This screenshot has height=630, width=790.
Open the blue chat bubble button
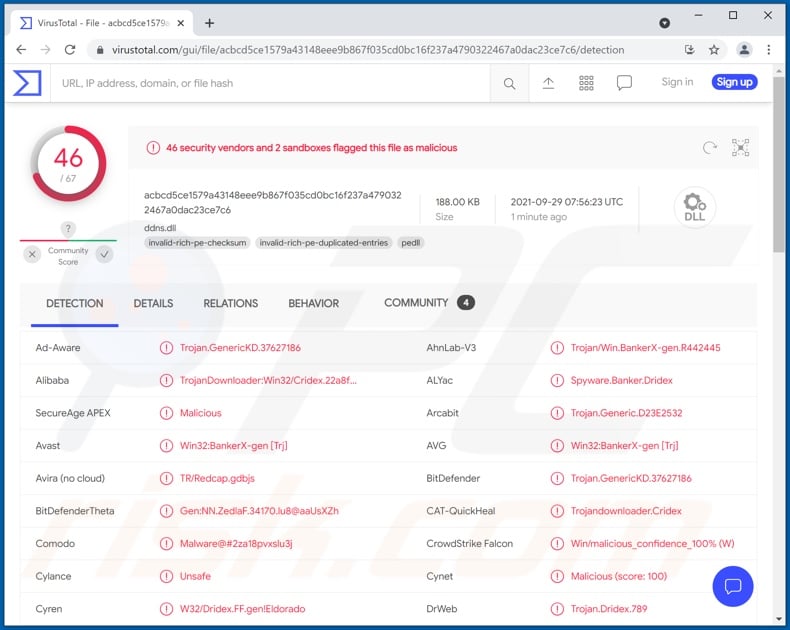tap(732, 586)
